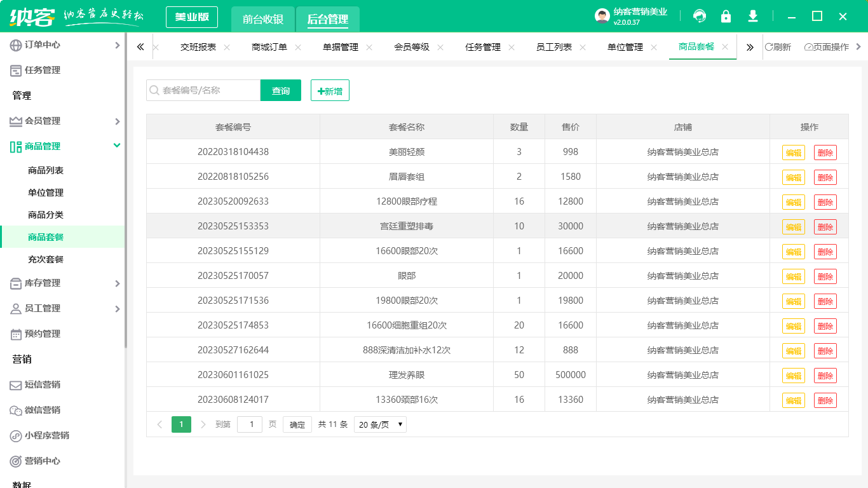Open 营销中心 (Marketing Center) in sidebar
The image size is (868, 488).
click(46, 461)
